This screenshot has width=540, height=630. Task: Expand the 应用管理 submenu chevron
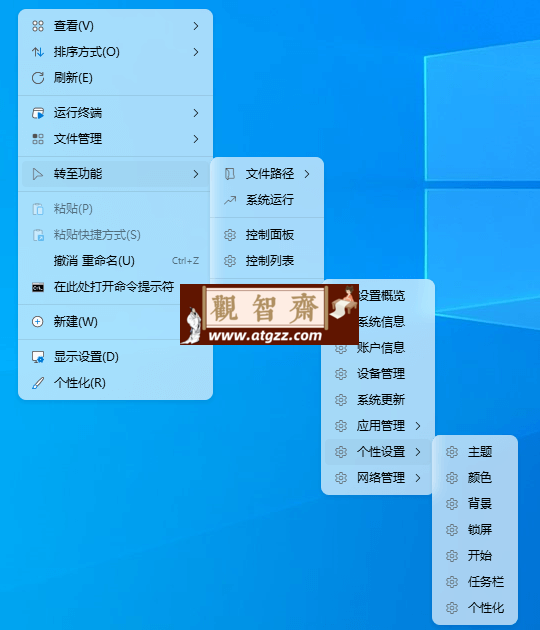click(418, 426)
